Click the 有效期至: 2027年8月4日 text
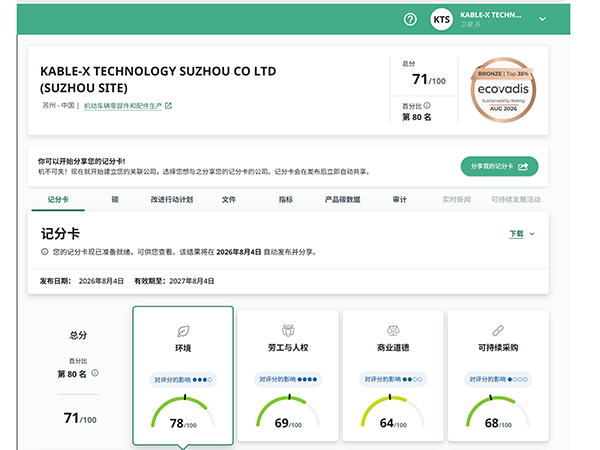The image size is (600, 450). tap(174, 281)
